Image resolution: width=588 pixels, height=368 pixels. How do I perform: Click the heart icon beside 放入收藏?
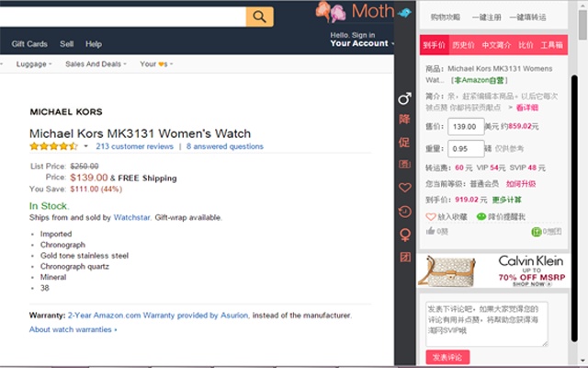(431, 217)
